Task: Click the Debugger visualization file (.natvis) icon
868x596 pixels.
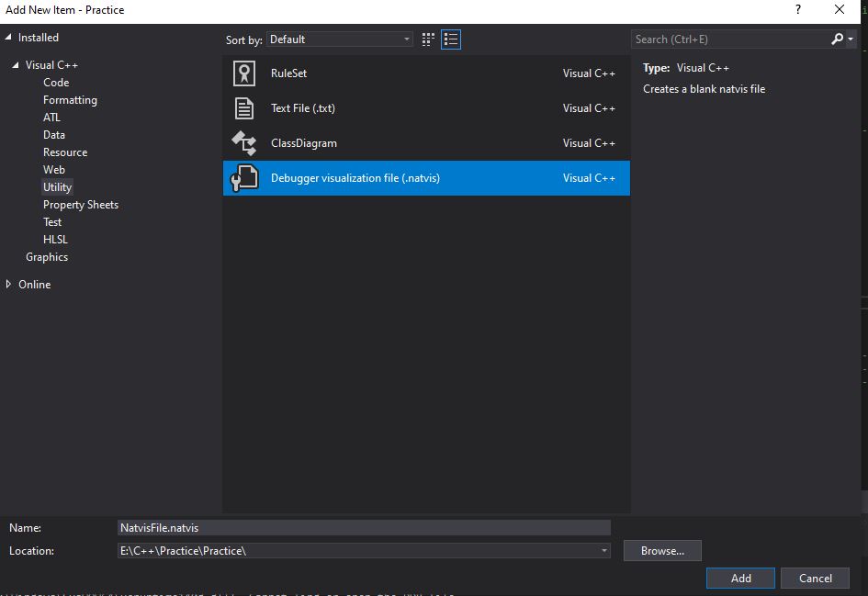Action: click(243, 177)
